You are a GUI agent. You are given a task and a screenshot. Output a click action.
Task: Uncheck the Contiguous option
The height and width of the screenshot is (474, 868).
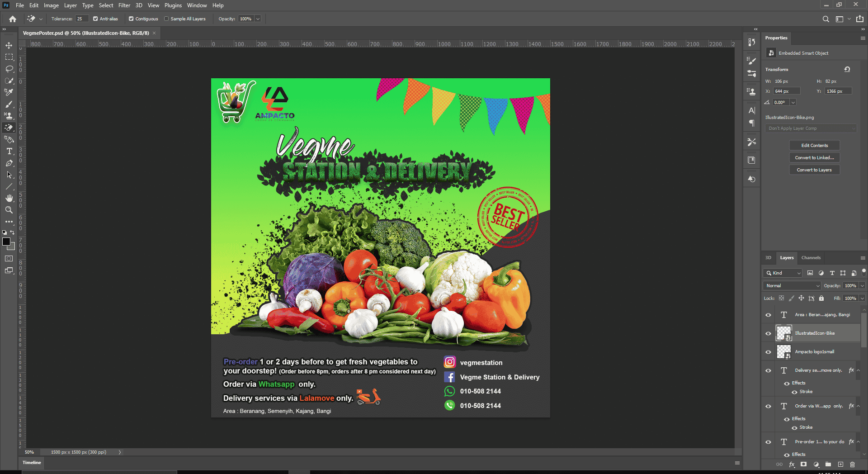coord(131,19)
